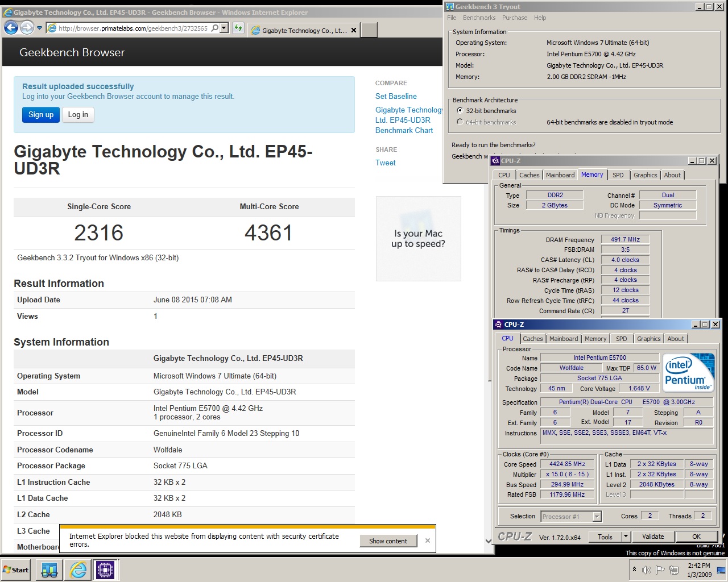Open the Benchmarks menu in Geekbench

[479, 18]
